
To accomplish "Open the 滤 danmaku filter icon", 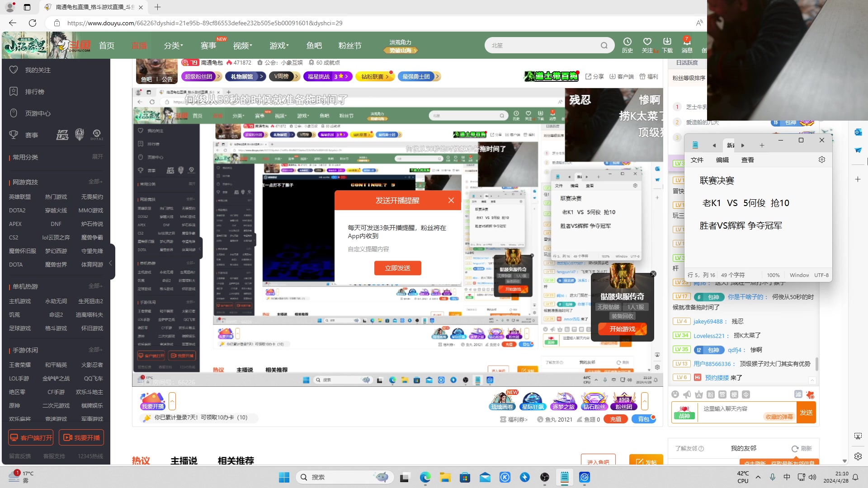I will [x=798, y=394].
